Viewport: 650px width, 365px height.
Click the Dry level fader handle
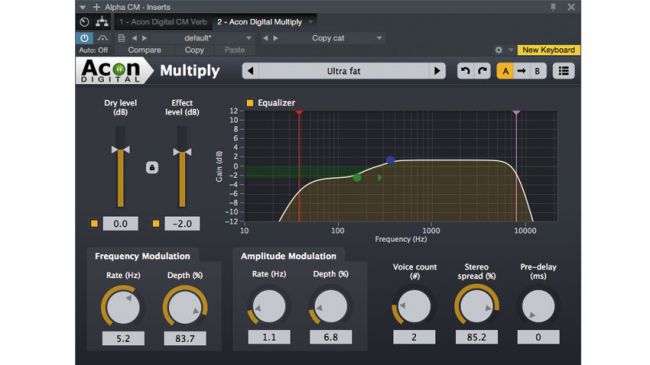coord(121,150)
